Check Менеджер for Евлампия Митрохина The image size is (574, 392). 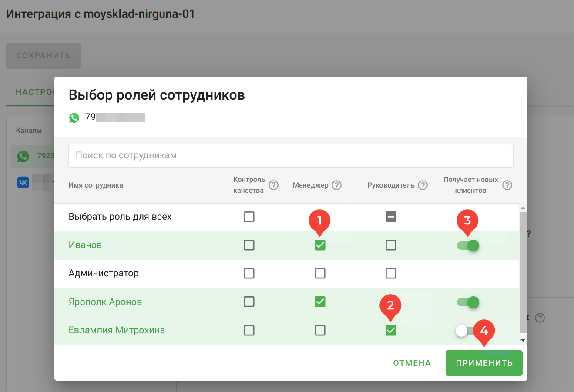tap(320, 331)
